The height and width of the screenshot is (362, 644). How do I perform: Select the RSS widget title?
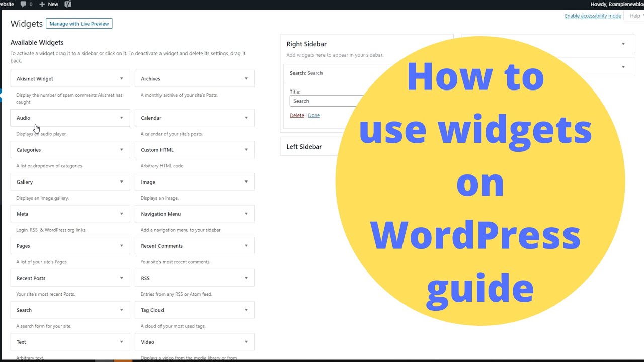click(x=145, y=278)
